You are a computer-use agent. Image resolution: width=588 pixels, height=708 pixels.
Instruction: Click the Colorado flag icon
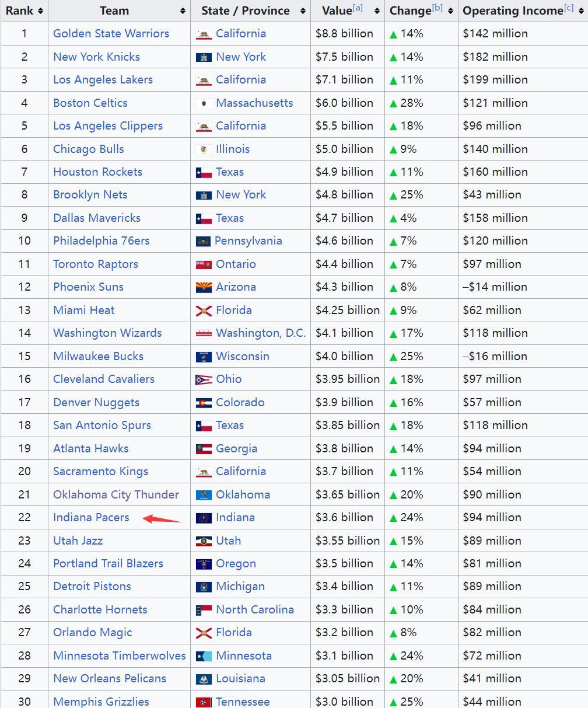point(203,403)
